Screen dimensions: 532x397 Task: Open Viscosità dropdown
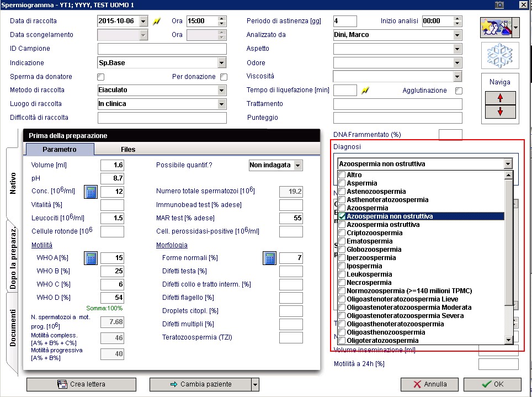tap(457, 76)
